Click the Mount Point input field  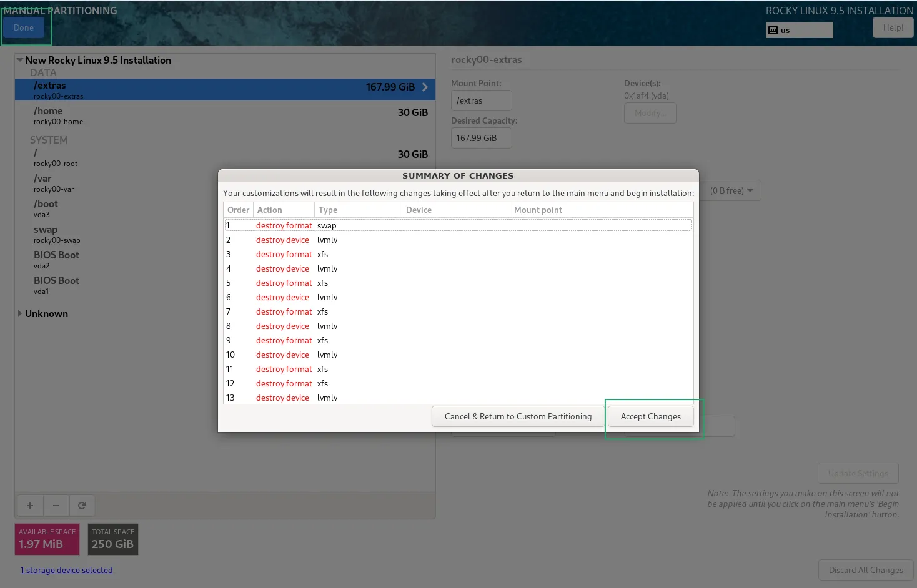point(481,100)
